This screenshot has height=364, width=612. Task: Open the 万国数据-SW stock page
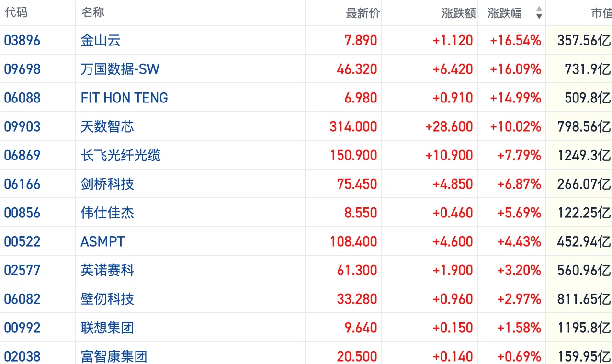120,69
